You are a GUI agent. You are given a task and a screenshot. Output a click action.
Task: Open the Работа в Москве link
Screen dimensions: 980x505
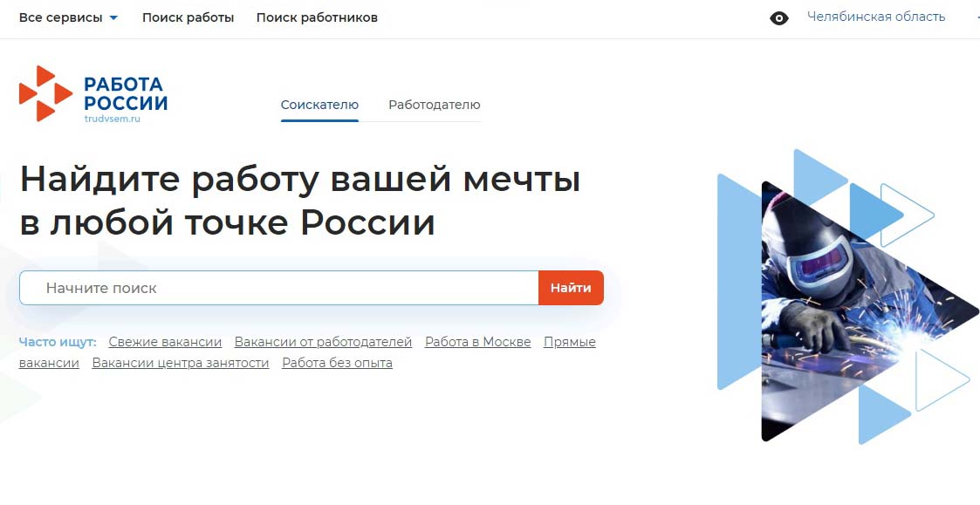click(478, 342)
